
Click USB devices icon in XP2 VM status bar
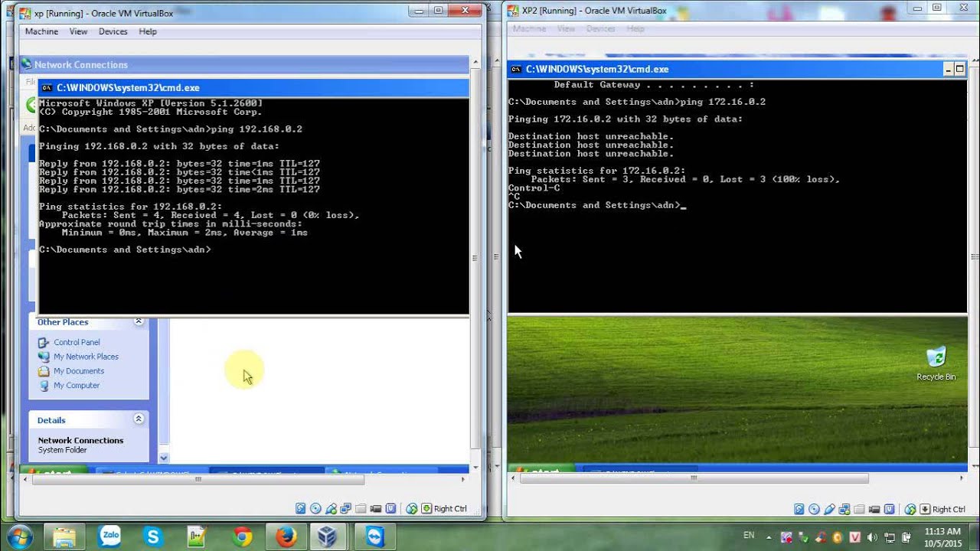[829, 509]
